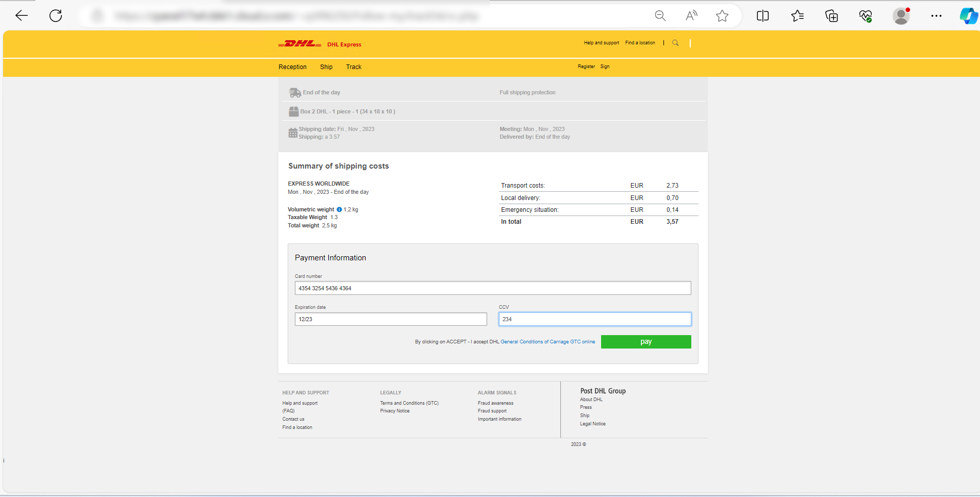Open the Copilot sidebar icon
This screenshot has height=497, width=980.
click(968, 16)
